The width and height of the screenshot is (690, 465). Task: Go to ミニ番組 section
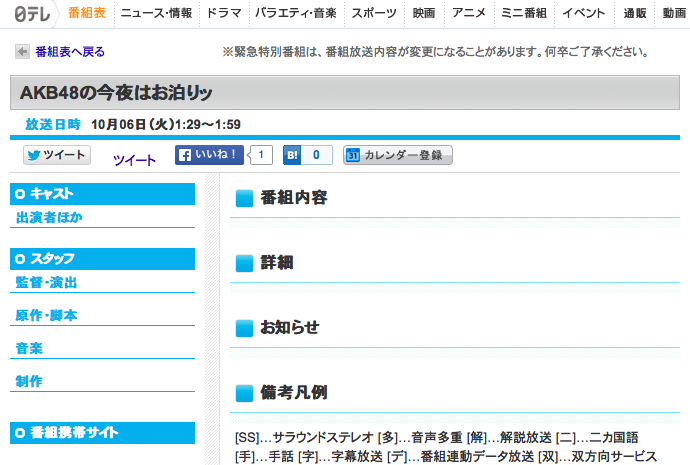[524, 13]
